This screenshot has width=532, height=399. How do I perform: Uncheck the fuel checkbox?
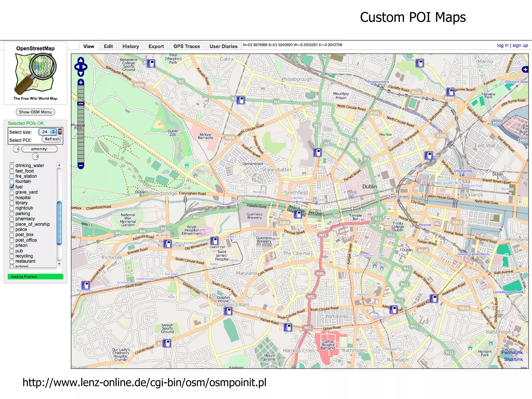point(12,187)
